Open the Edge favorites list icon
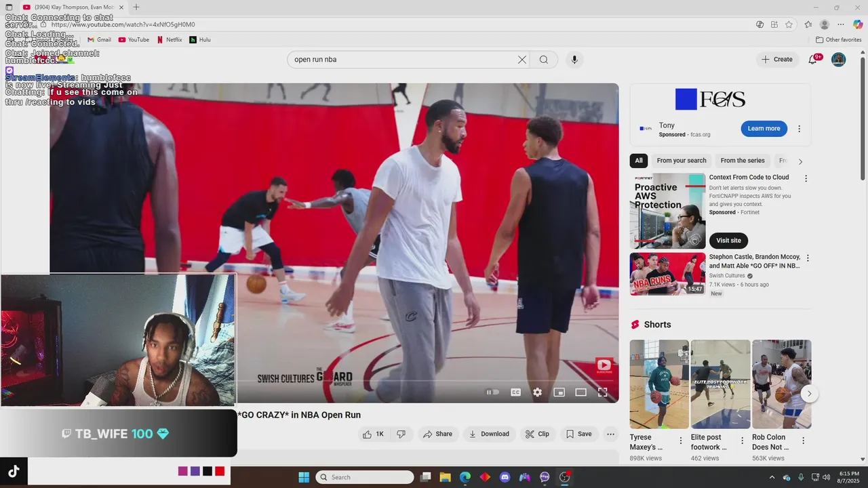Image resolution: width=868 pixels, height=488 pixels. point(808,24)
